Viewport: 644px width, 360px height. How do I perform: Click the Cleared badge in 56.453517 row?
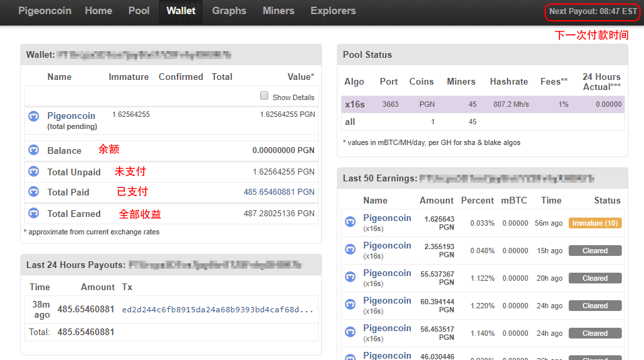595,333
